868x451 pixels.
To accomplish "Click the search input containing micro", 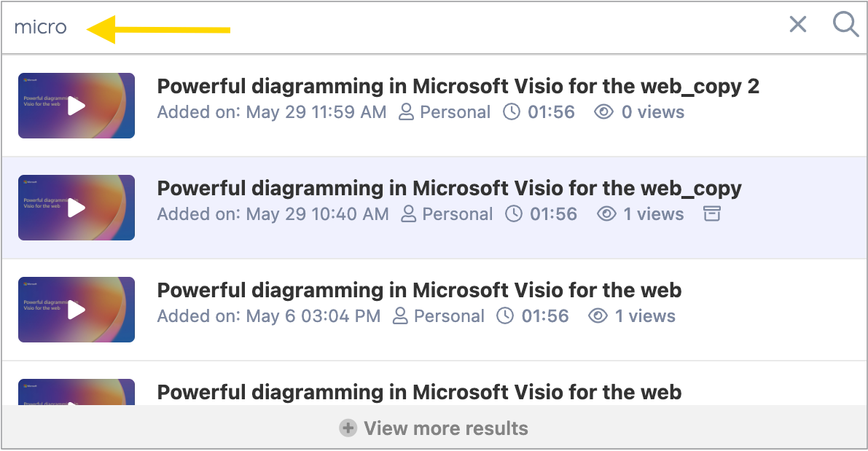I will (40, 26).
